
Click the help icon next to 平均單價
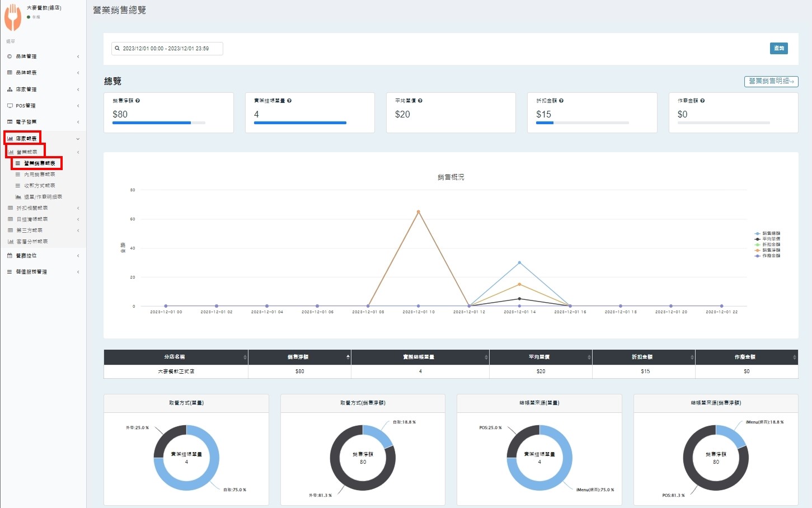tap(420, 101)
